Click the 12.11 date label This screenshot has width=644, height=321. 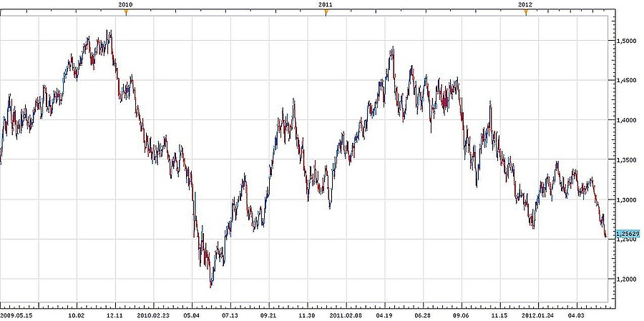click(x=114, y=314)
